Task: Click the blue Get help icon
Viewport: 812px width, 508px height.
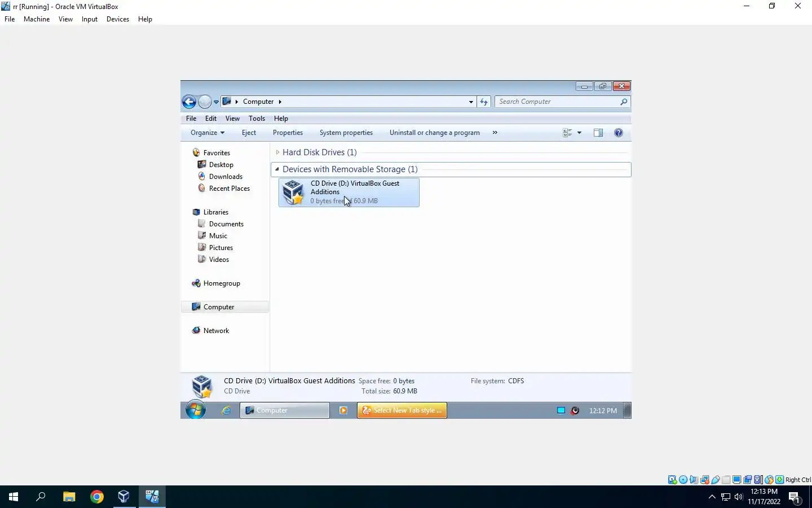Action: point(619,133)
